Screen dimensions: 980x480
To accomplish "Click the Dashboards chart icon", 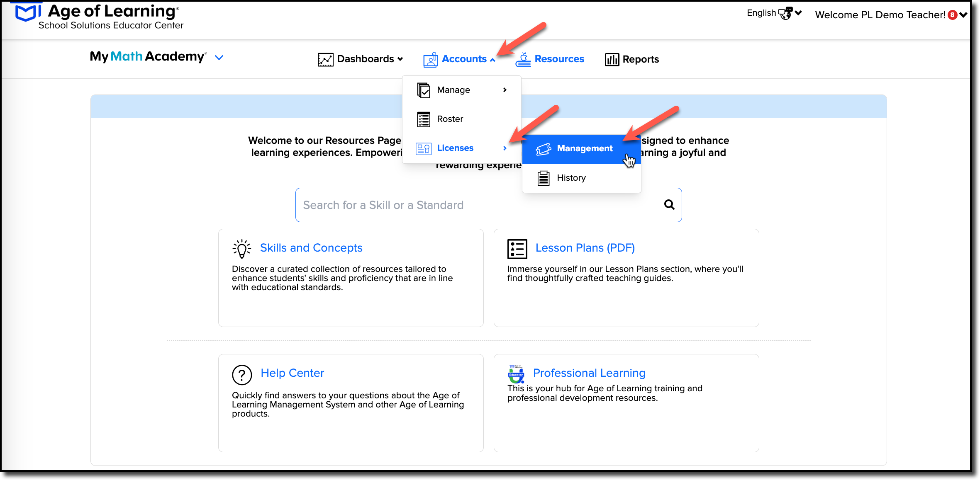I will pos(325,60).
